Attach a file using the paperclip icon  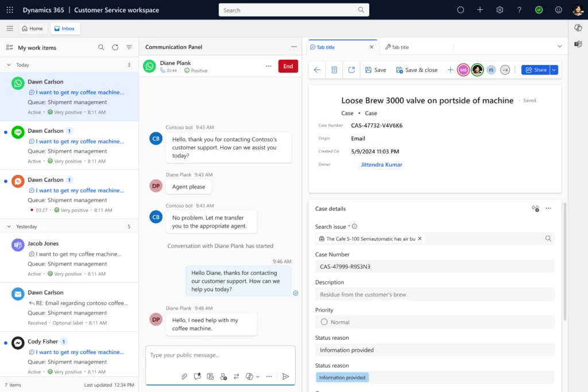184,376
